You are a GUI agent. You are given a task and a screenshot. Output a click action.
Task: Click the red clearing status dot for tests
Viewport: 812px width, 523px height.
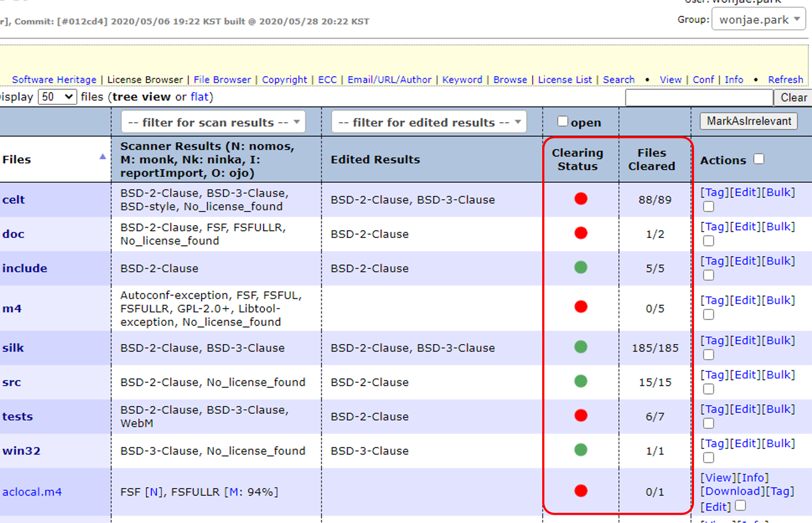tap(581, 416)
